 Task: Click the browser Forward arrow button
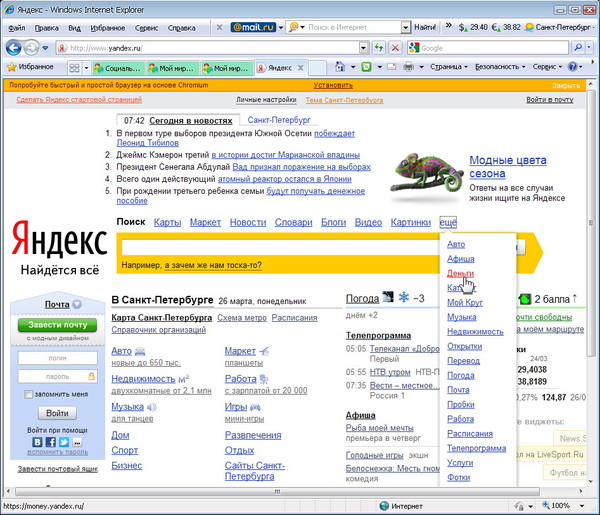coord(31,48)
